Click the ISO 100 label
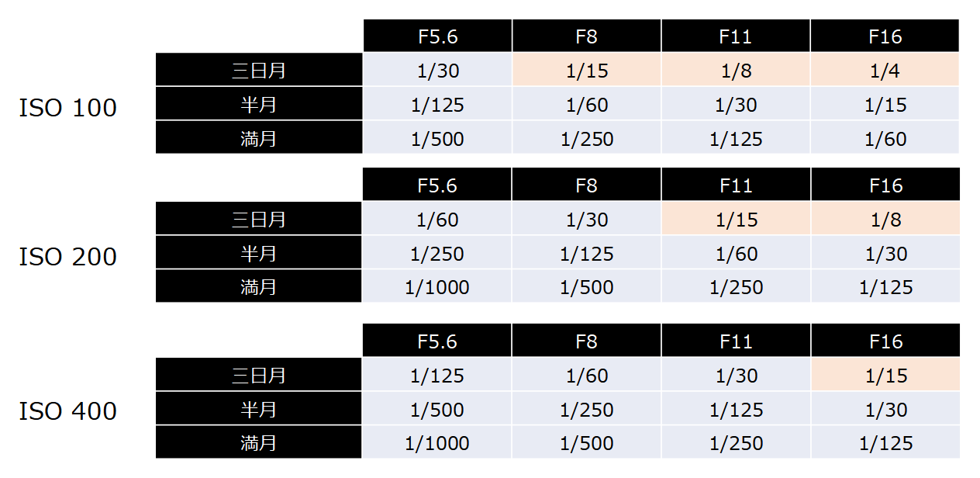 67,108
